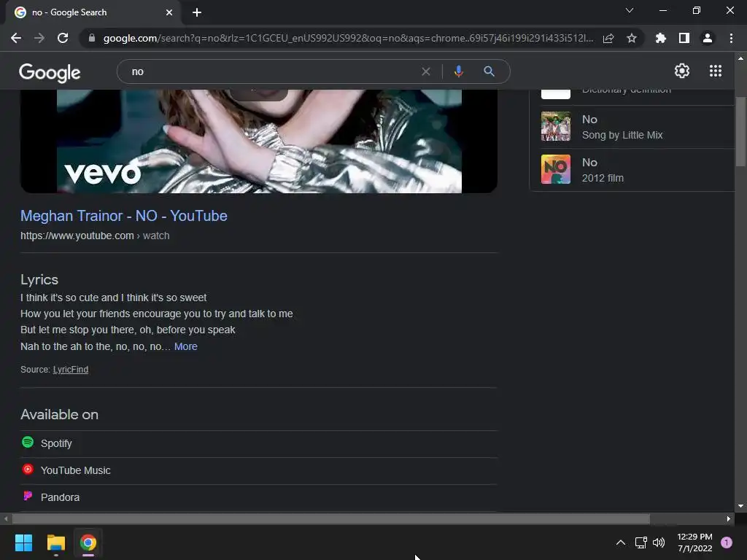
Task: Click the horizontal scrollbar right arrow
Action: pyautogui.click(x=729, y=518)
